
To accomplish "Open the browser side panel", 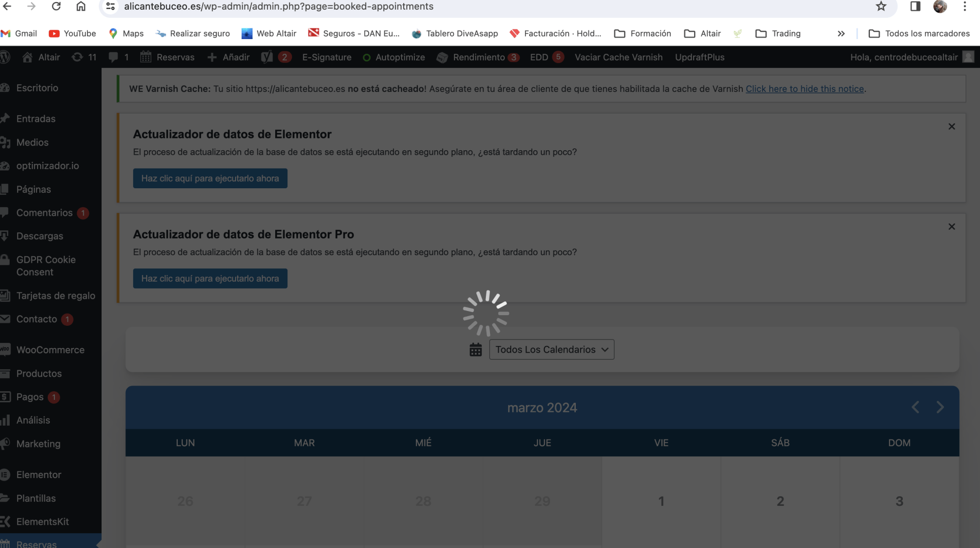I will pos(915,6).
